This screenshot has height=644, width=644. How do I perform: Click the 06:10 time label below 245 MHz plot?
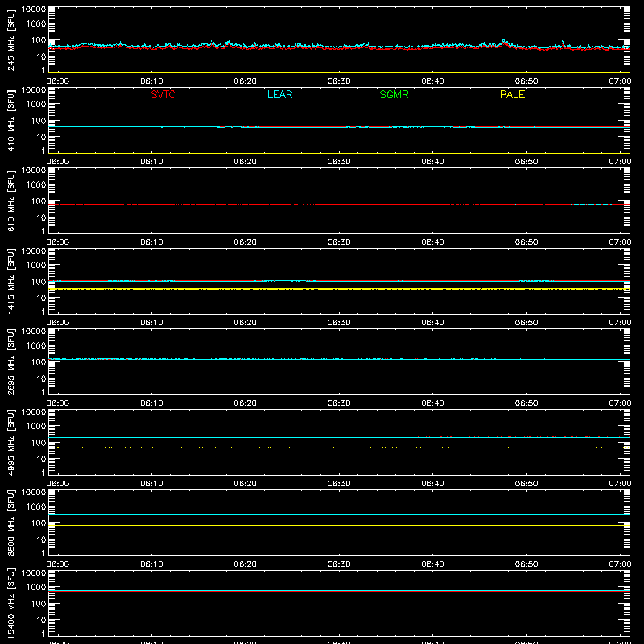(151, 81)
